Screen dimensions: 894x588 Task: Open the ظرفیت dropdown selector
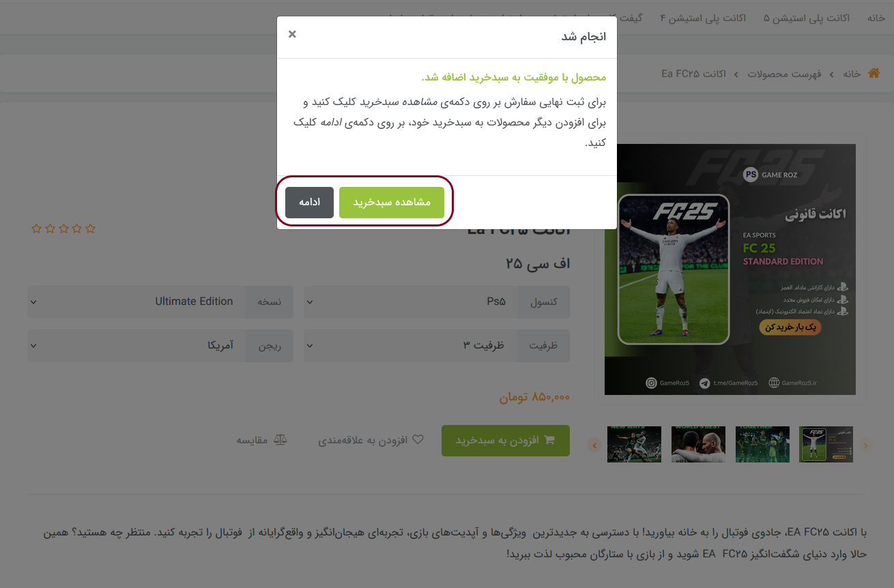tap(437, 346)
